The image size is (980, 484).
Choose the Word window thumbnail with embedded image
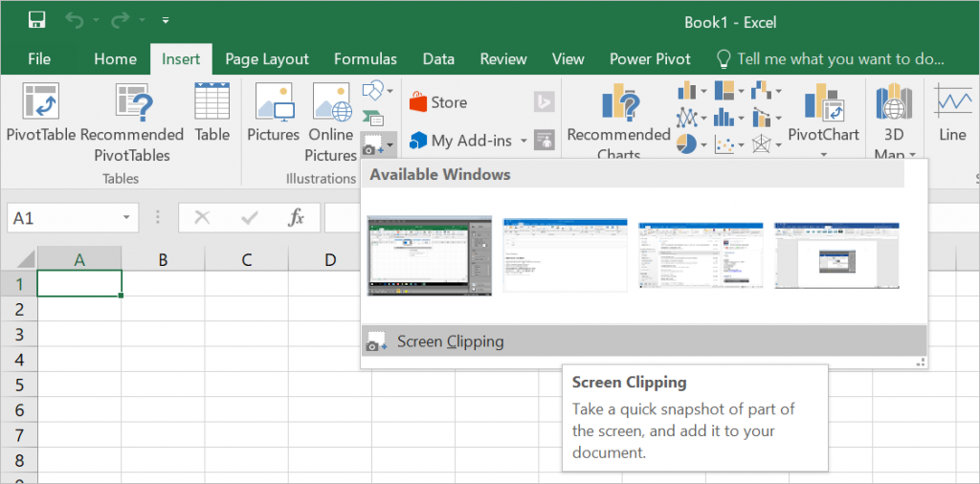pos(836,254)
